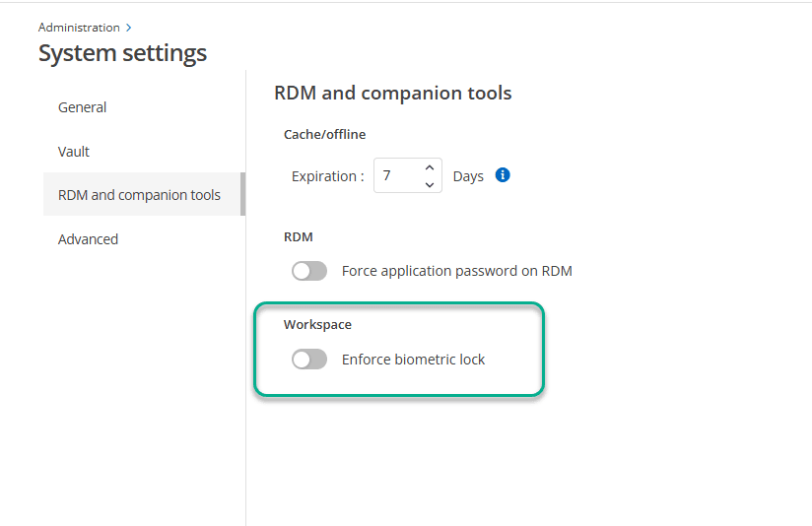This screenshot has height=526, width=812.
Task: Switch to the Vault settings section
Action: point(74,152)
